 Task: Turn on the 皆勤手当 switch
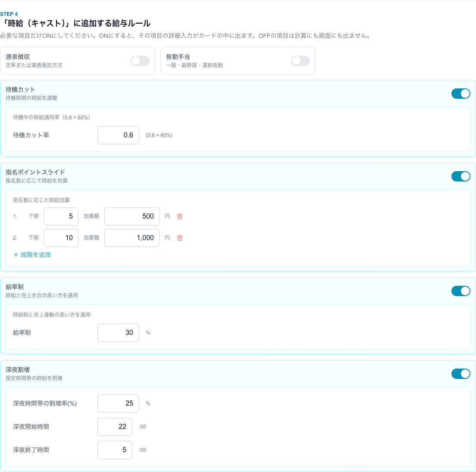[301, 61]
